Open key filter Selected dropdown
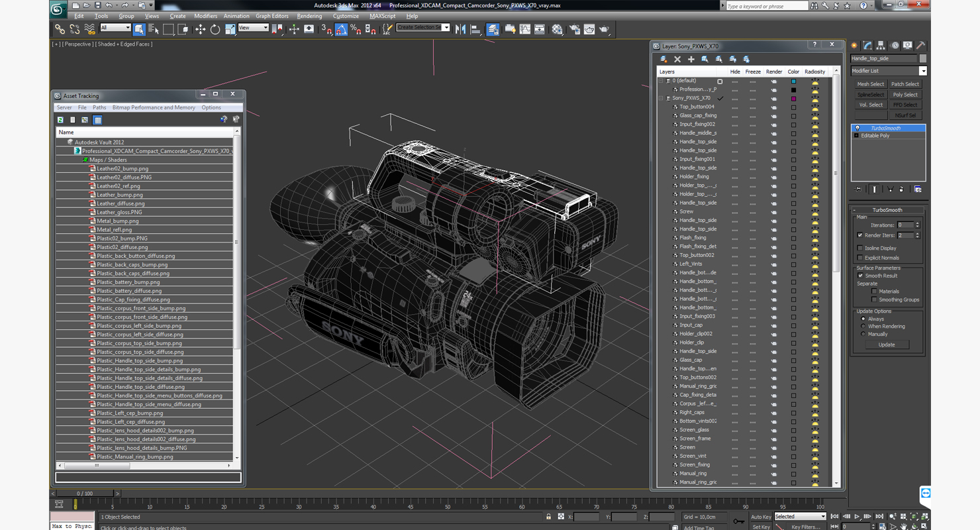This screenshot has height=530, width=980. [x=800, y=517]
